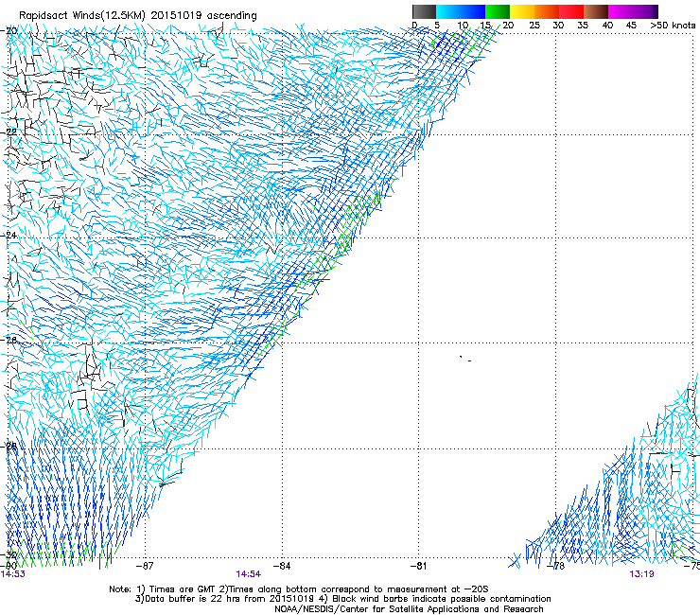Click the cyan 5-10 knots color segment
Viewport: 700px width, 615px height.
click(x=448, y=11)
